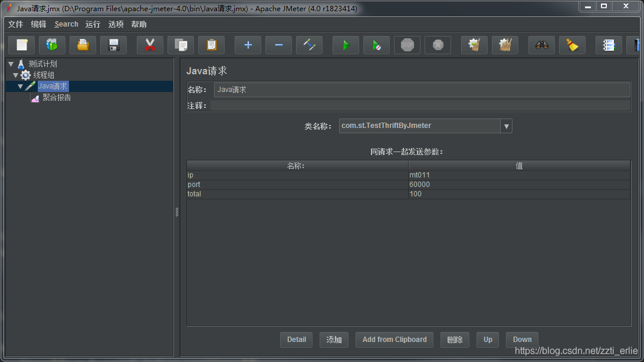Click the 名称 input field
The width and height of the screenshot is (644, 362).
click(x=422, y=90)
